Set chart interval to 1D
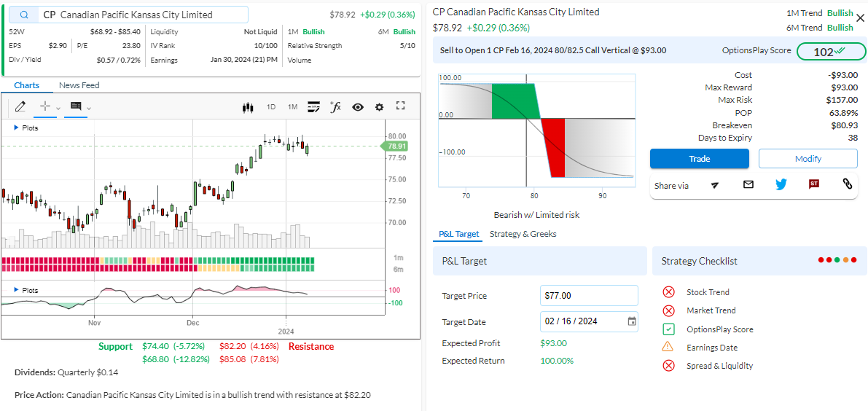Image resolution: width=868 pixels, height=411 pixels. tap(271, 107)
